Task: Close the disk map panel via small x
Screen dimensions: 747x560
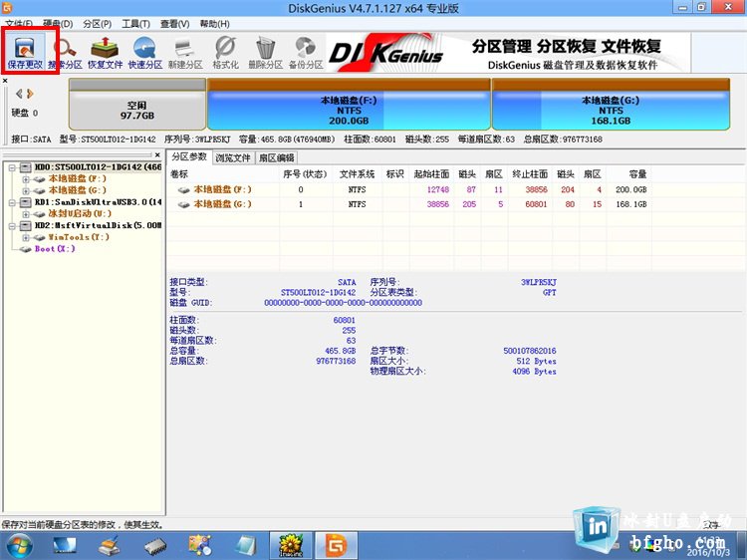Action: coord(5,81)
